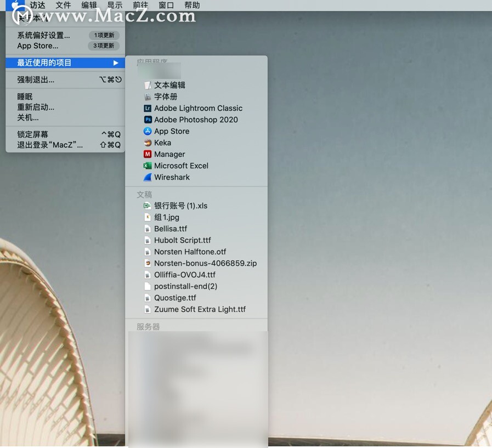Select 重新启动... menu item
The image size is (492, 448).
click(65, 107)
